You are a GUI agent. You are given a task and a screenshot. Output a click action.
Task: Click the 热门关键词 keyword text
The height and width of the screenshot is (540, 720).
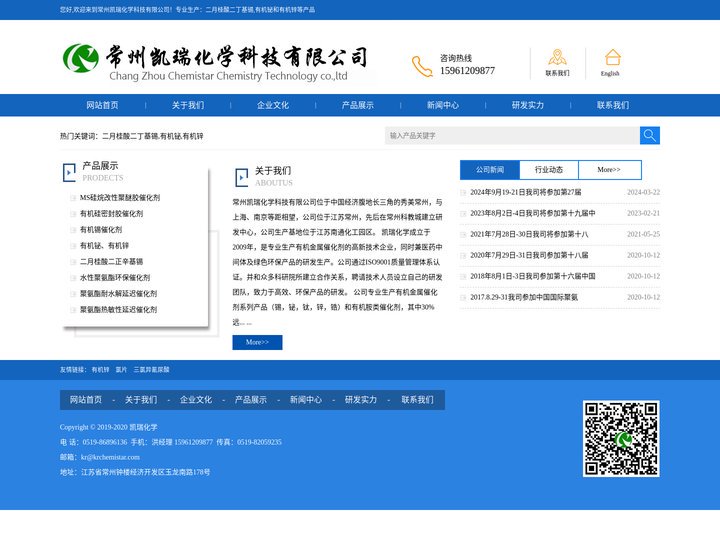pos(131,136)
